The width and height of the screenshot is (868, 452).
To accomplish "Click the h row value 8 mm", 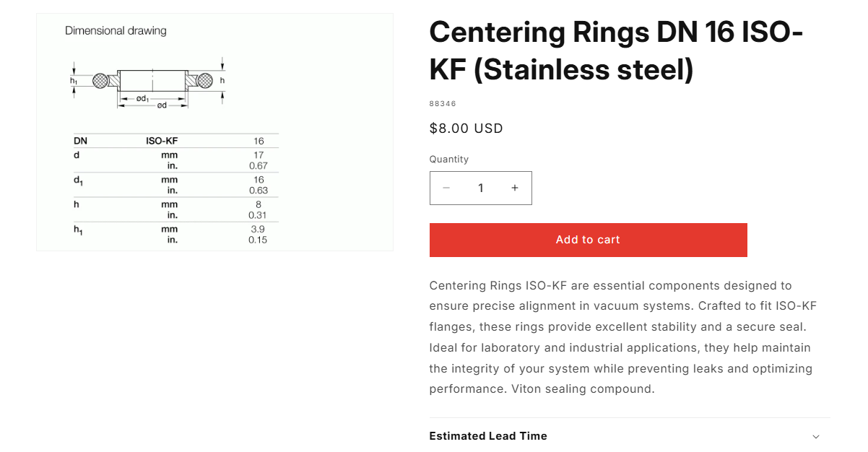I will tap(259, 204).
